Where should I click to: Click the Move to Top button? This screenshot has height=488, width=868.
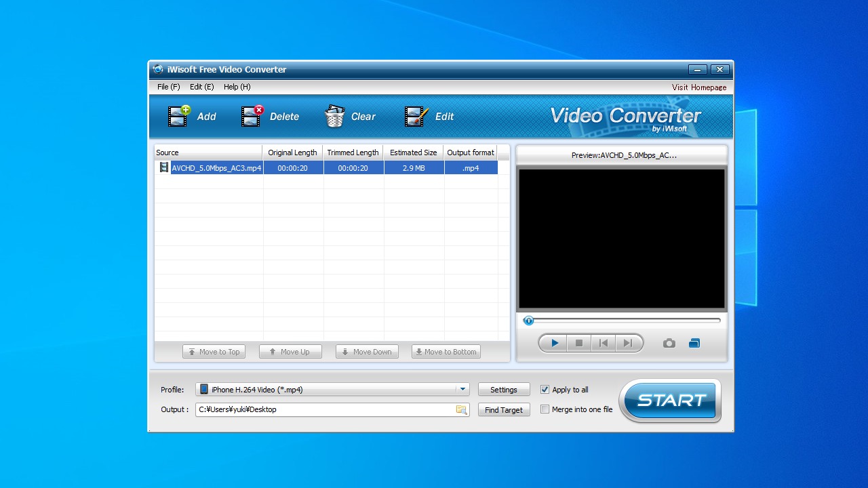[214, 352]
